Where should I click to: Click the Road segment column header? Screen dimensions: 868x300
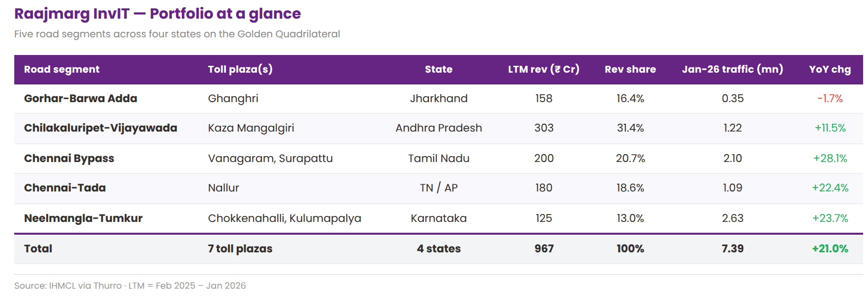point(61,69)
